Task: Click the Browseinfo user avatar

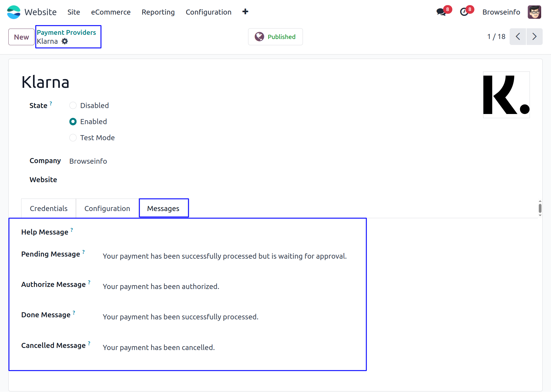Action: point(534,12)
